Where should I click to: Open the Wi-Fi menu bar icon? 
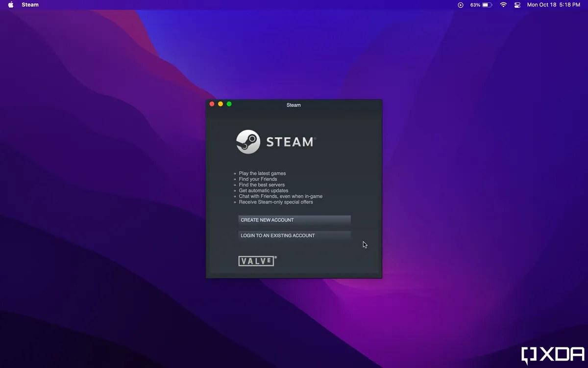[503, 5]
